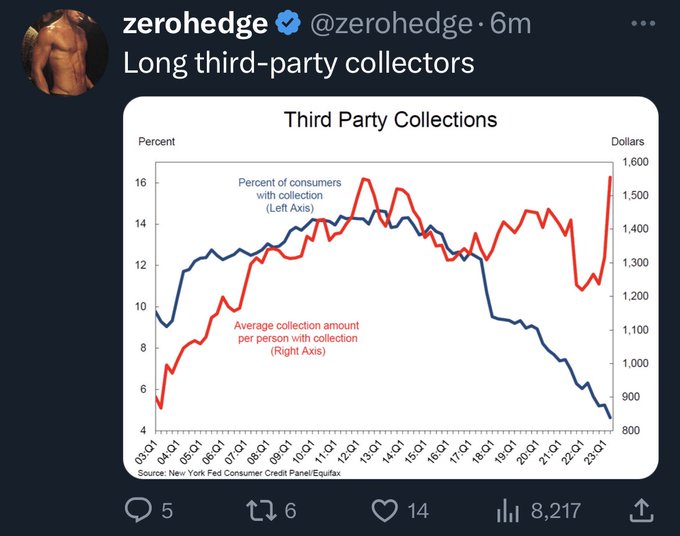This screenshot has width=680, height=536.
Task: Open view analytics bar chart icon
Action: tap(509, 510)
